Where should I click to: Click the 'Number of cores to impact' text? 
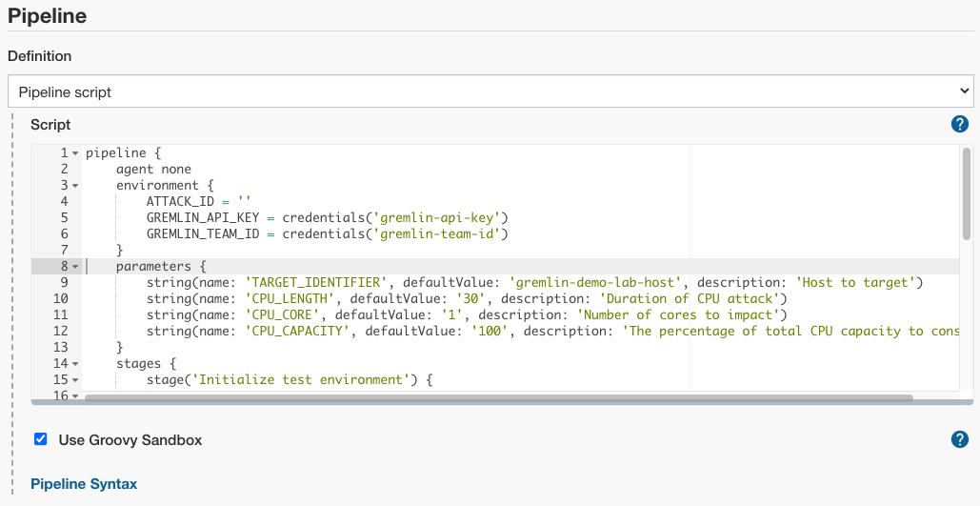tap(678, 315)
